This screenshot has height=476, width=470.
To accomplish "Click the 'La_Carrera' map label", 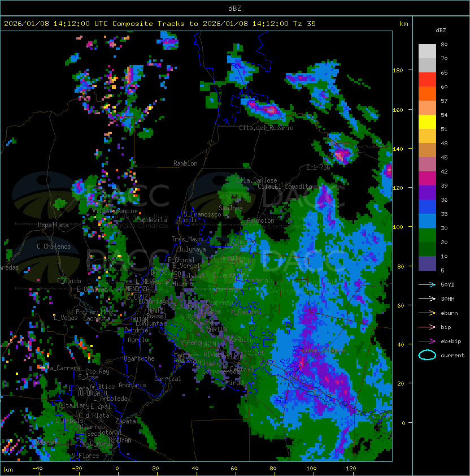I will pyautogui.click(x=64, y=368).
